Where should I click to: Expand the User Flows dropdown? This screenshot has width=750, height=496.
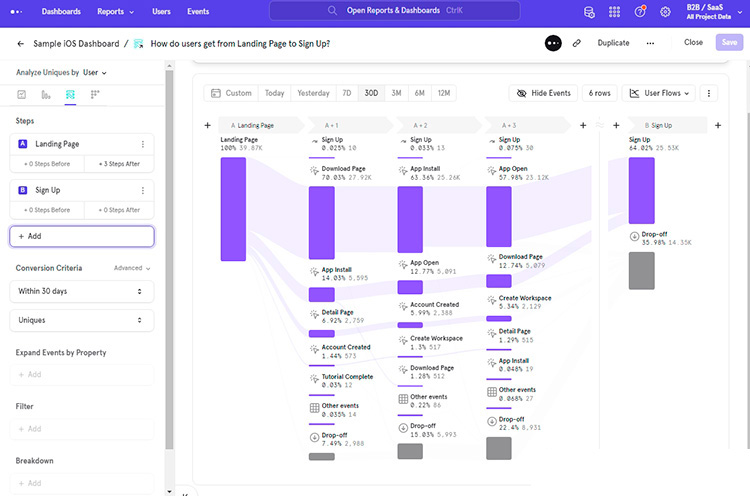pyautogui.click(x=658, y=93)
